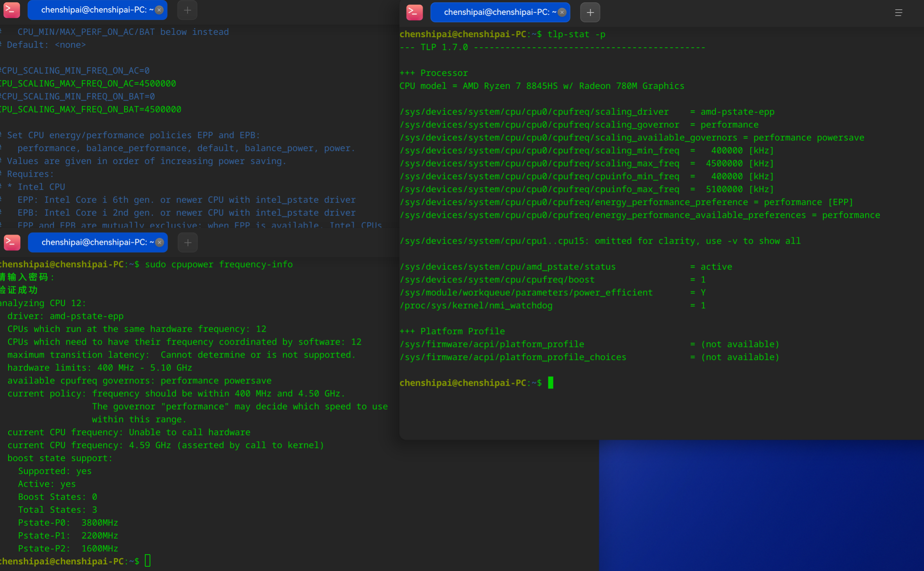
Task: Click nmi_watchdog line in tlp-stat output
Action: (x=552, y=305)
